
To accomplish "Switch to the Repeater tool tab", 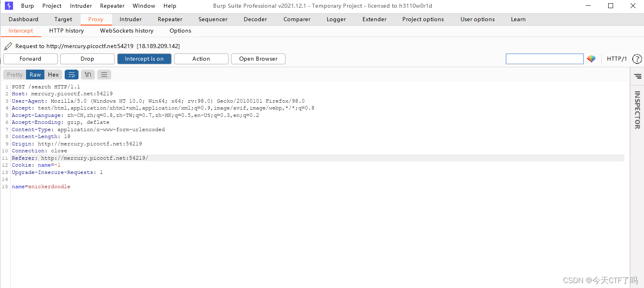I will [170, 19].
